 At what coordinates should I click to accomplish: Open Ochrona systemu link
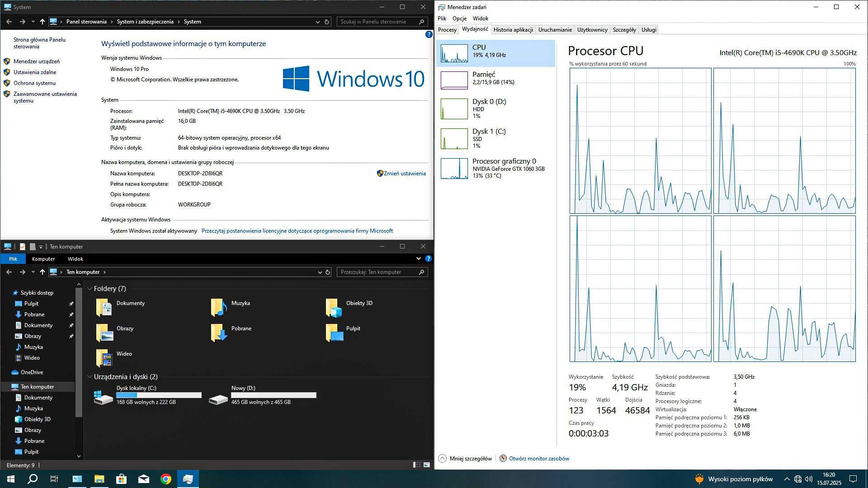pos(34,83)
